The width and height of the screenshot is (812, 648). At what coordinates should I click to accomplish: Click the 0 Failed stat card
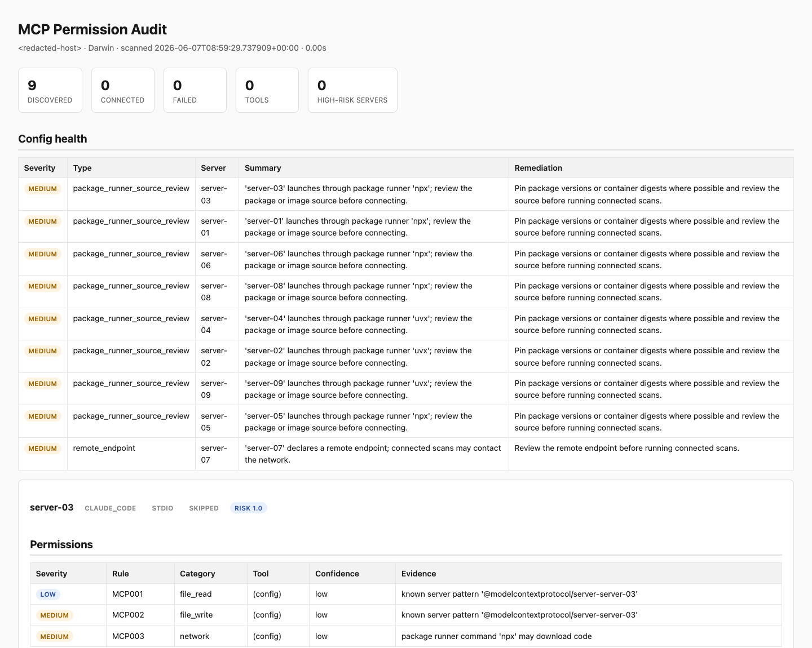[x=195, y=90]
